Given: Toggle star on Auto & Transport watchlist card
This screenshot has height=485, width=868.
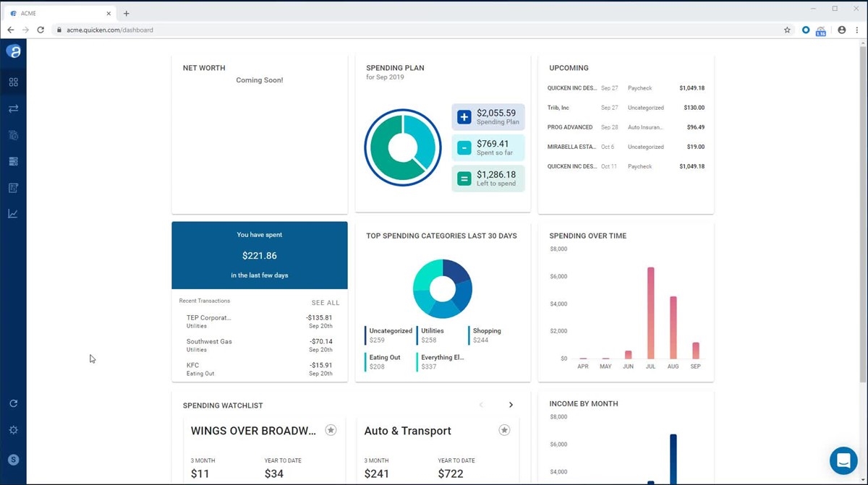Looking at the screenshot, I should point(504,431).
